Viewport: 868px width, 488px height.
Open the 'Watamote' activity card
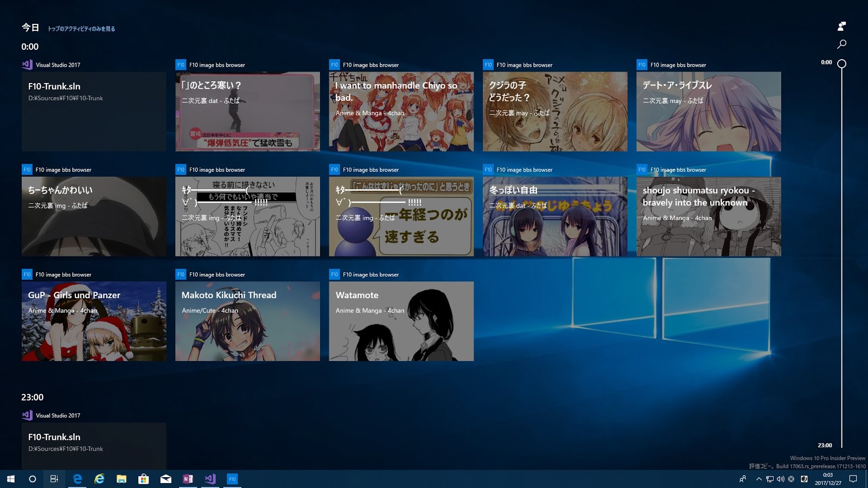tap(401, 321)
